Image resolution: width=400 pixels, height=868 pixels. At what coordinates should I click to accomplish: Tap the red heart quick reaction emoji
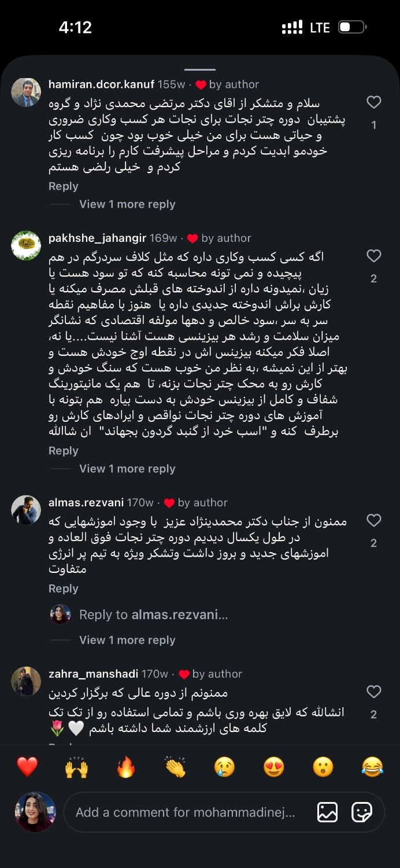click(x=27, y=767)
